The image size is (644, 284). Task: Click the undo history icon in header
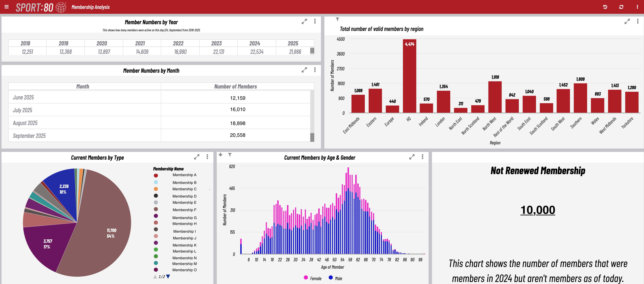tap(605, 7)
